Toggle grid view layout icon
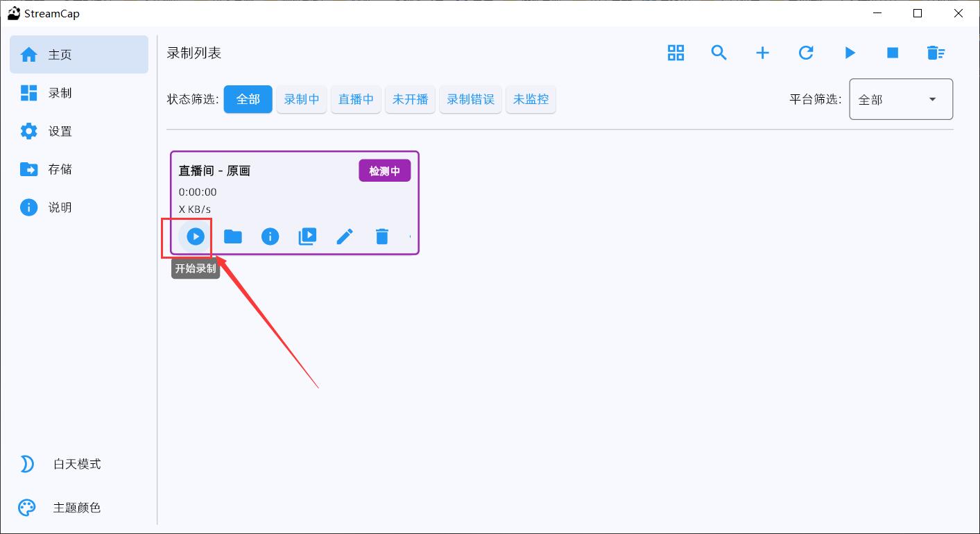This screenshot has width=980, height=534. click(x=676, y=53)
